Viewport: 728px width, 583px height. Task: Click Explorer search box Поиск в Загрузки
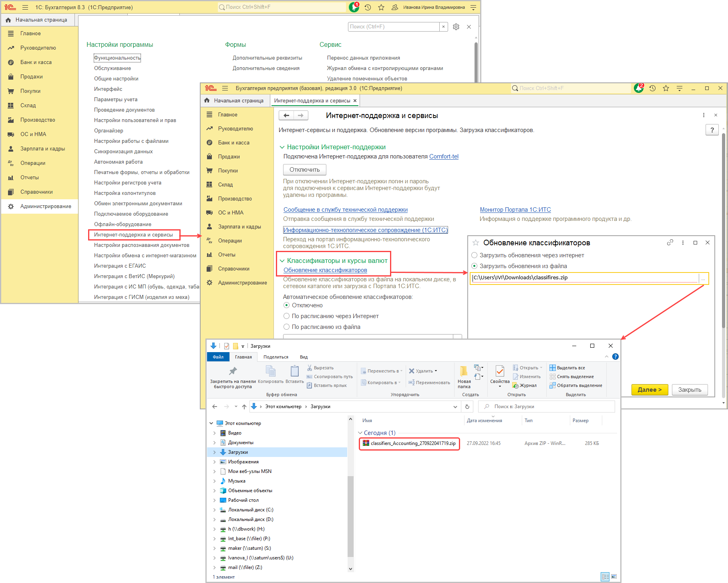pyautogui.click(x=547, y=407)
